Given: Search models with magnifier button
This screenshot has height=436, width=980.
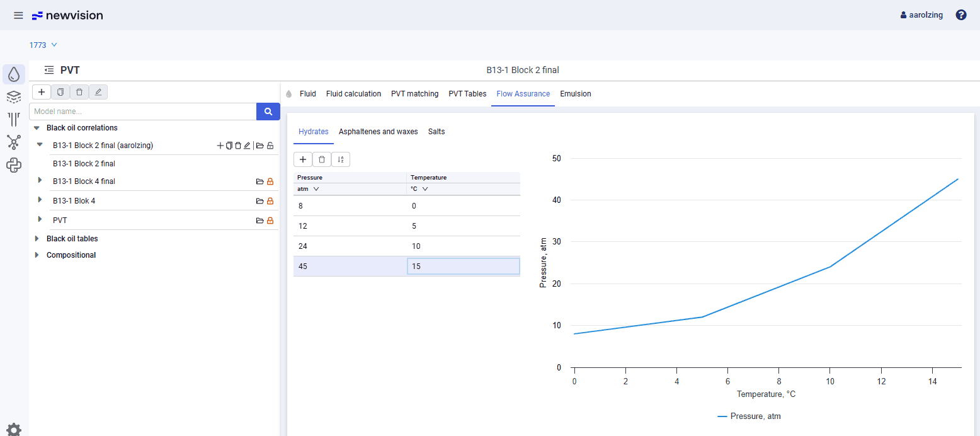Looking at the screenshot, I should point(268,112).
